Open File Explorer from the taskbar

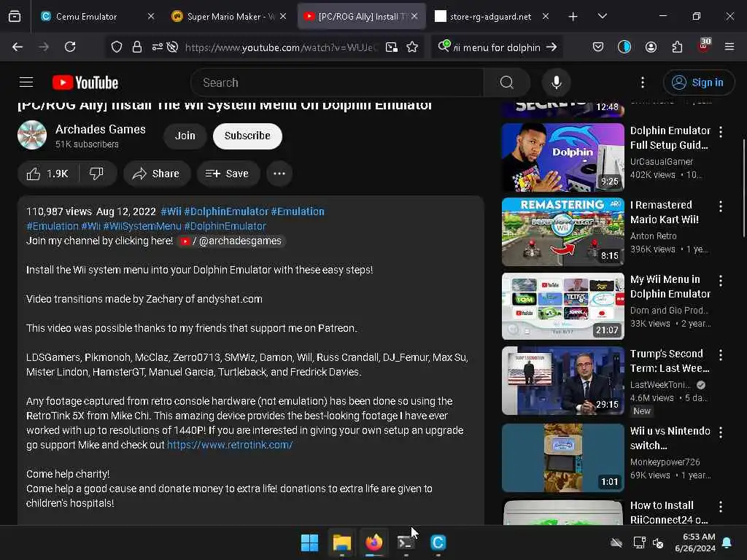[x=341, y=542]
